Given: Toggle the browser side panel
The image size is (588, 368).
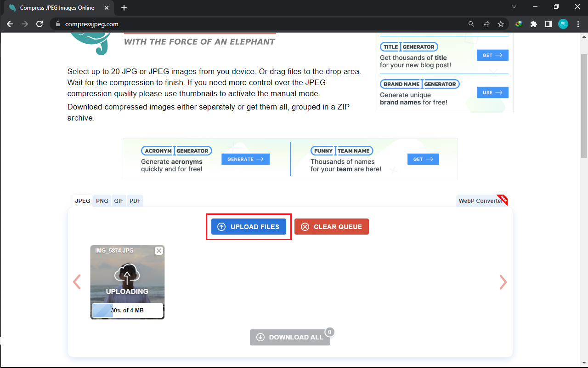Looking at the screenshot, I should click(x=548, y=24).
